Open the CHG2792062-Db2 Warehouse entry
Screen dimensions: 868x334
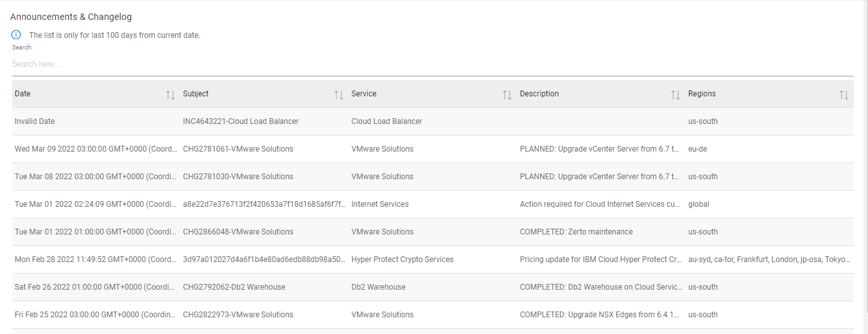234,287
